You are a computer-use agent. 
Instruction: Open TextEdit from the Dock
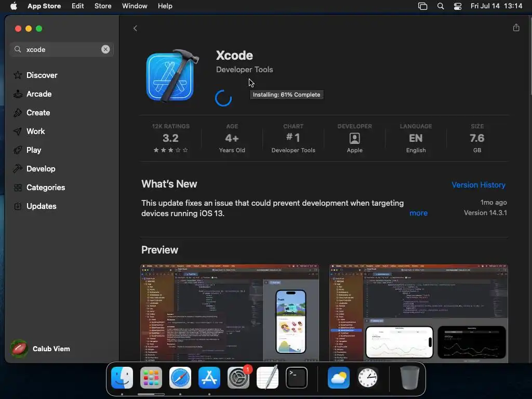click(x=268, y=378)
